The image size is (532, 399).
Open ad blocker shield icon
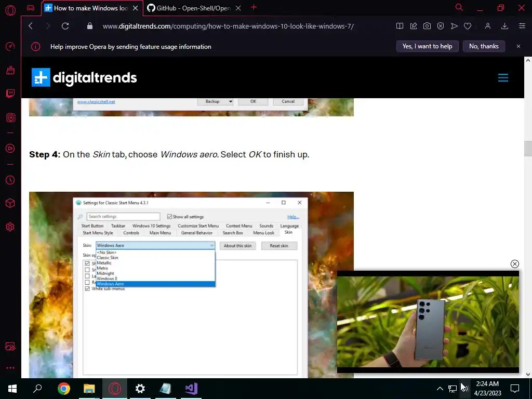point(441,26)
